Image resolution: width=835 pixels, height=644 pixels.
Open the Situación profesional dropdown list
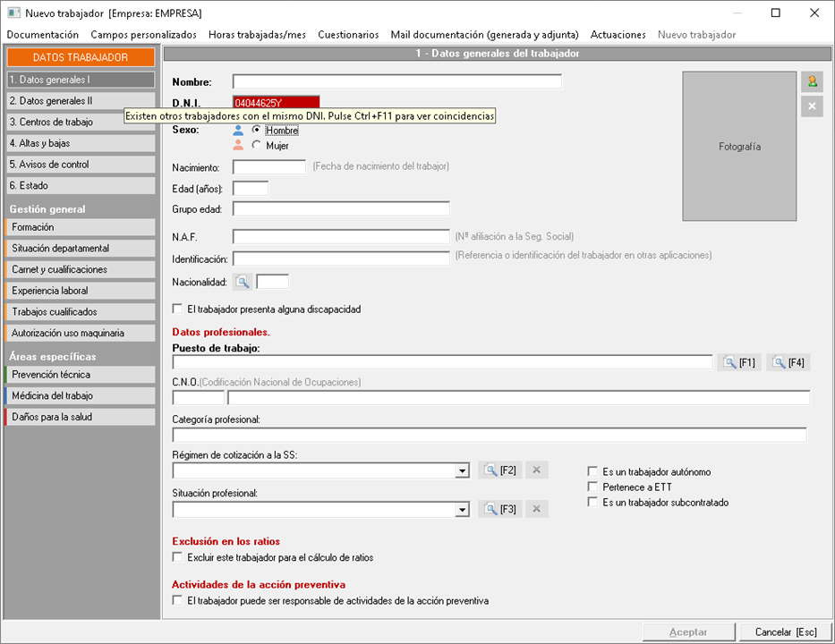[462, 510]
